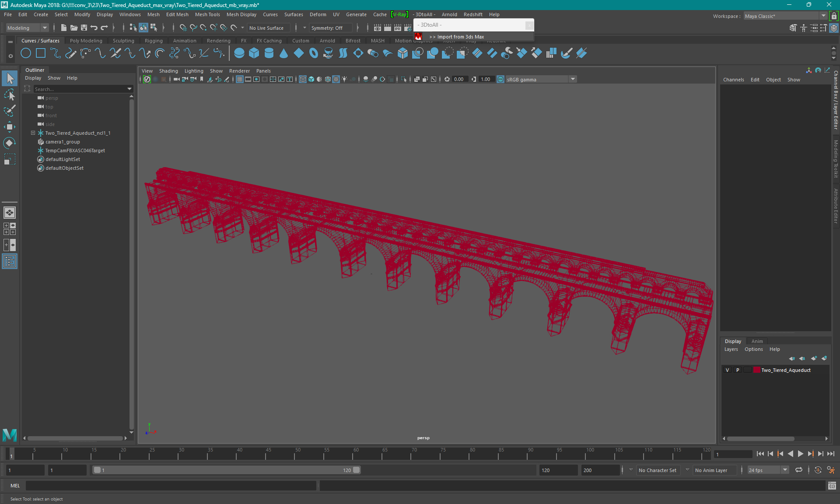
Task: Save the current scene
Action: pos(84,28)
